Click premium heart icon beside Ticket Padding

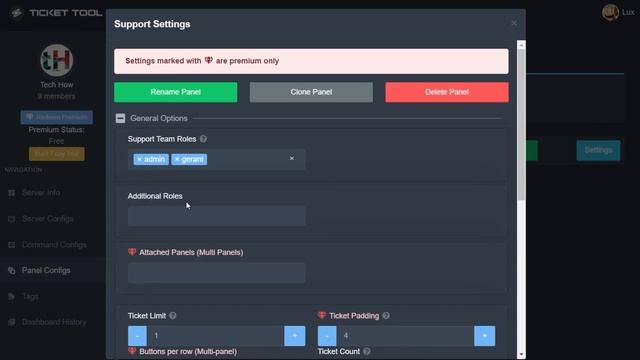click(x=322, y=315)
